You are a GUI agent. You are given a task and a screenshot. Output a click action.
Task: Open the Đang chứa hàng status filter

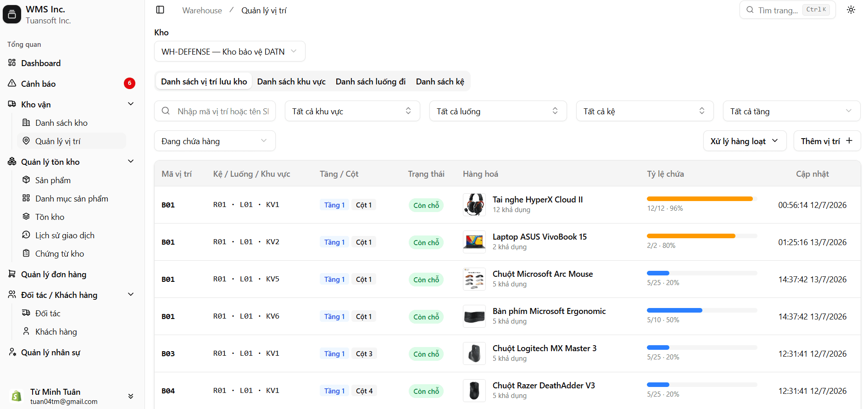pos(215,141)
